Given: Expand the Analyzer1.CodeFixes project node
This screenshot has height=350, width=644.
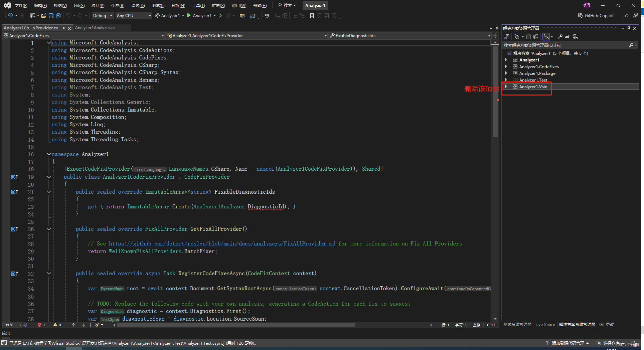Looking at the screenshot, I should tap(506, 66).
